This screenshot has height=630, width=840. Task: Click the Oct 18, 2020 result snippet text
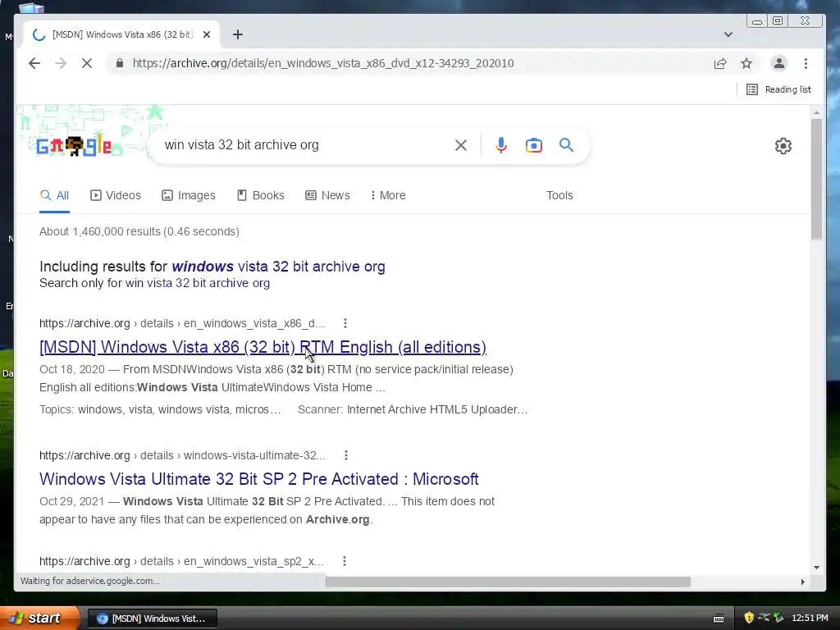tap(276, 378)
